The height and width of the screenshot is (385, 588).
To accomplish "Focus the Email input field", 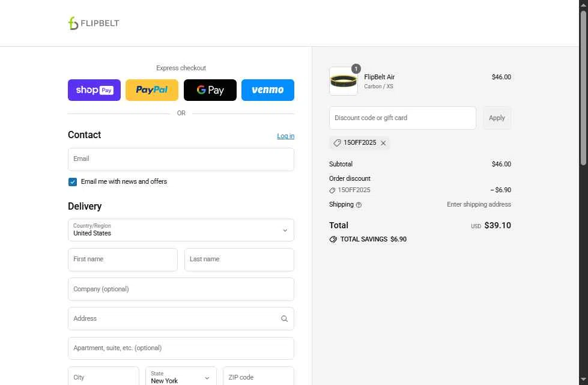I will click(x=181, y=159).
